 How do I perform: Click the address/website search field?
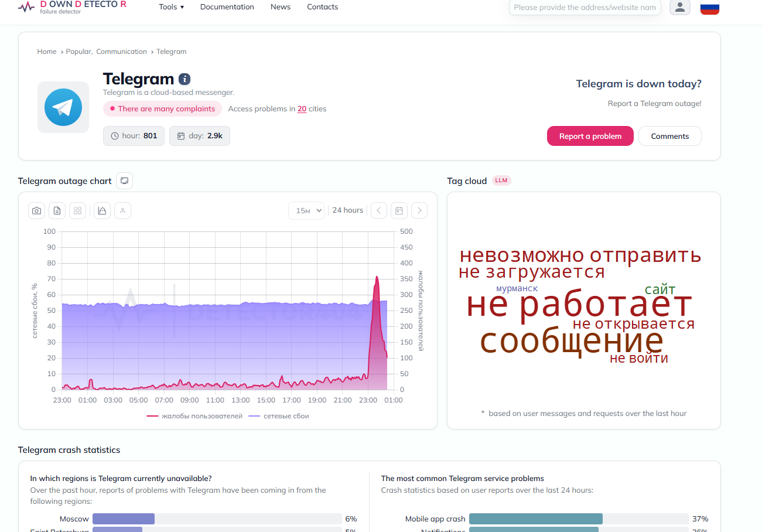pyautogui.click(x=585, y=7)
